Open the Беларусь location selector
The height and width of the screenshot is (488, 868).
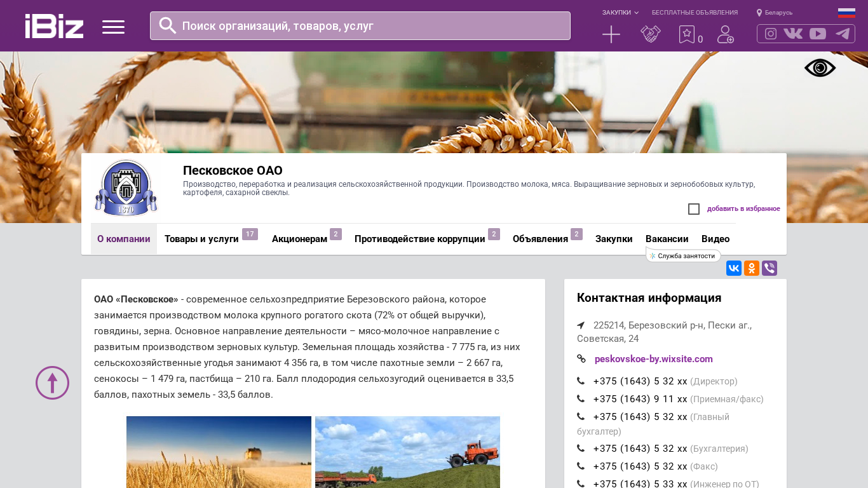click(775, 13)
